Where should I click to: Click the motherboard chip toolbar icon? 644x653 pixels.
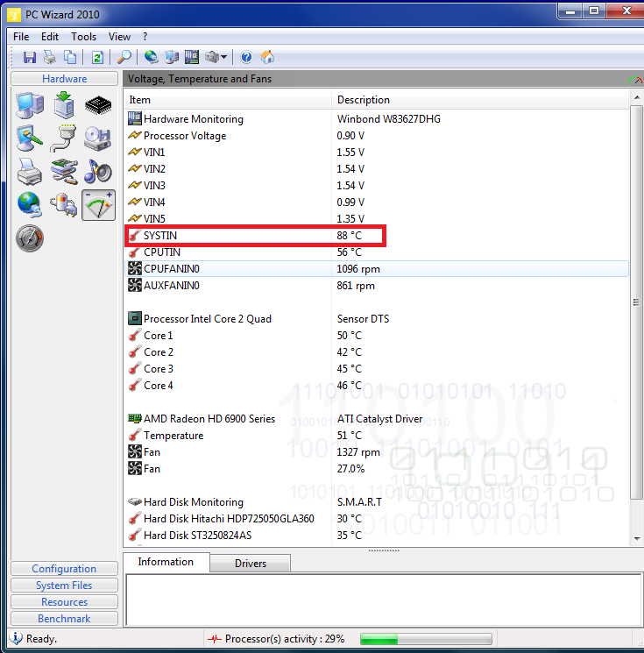pyautogui.click(x=192, y=57)
